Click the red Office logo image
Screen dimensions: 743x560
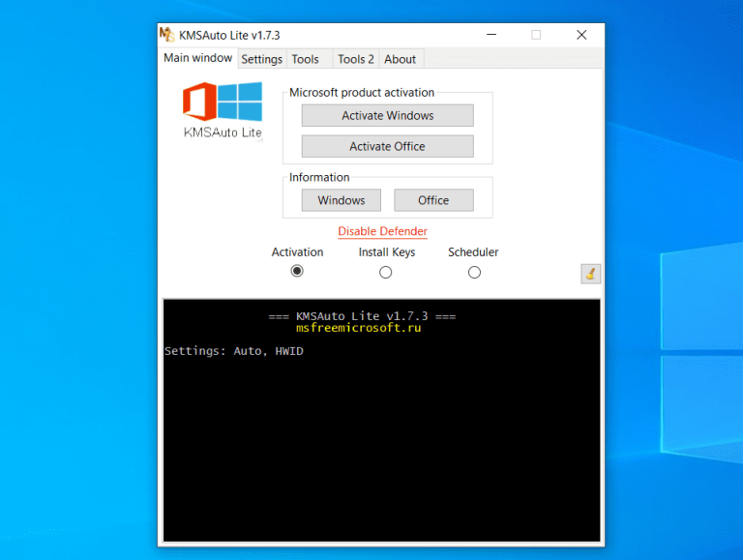(199, 103)
